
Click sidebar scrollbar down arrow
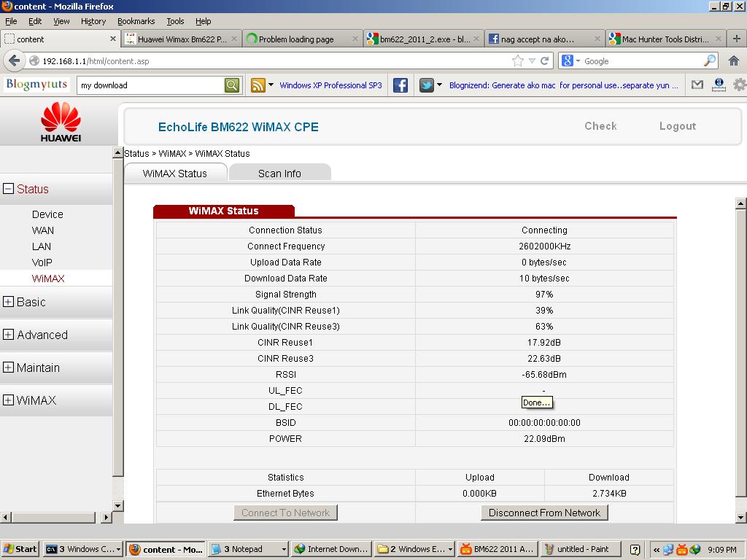117,506
